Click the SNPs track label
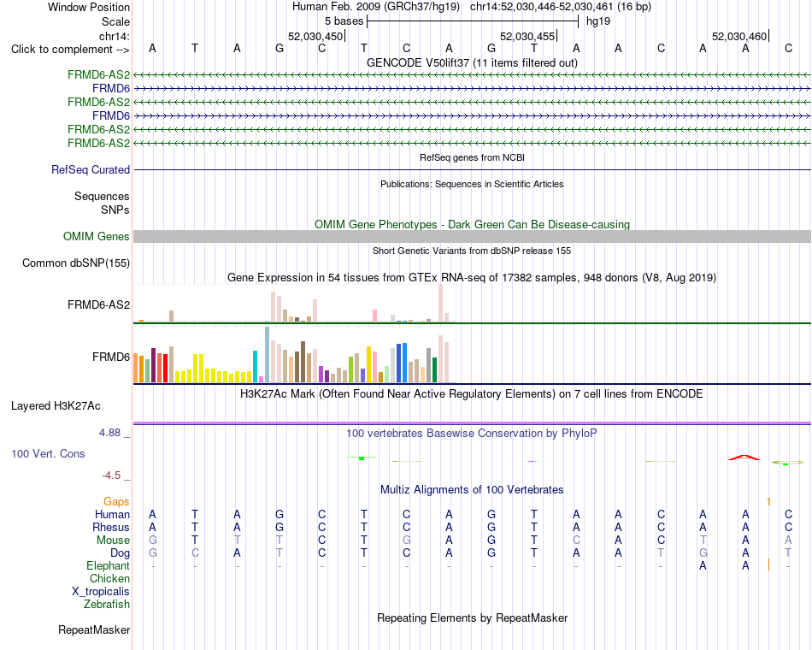 pyautogui.click(x=115, y=210)
